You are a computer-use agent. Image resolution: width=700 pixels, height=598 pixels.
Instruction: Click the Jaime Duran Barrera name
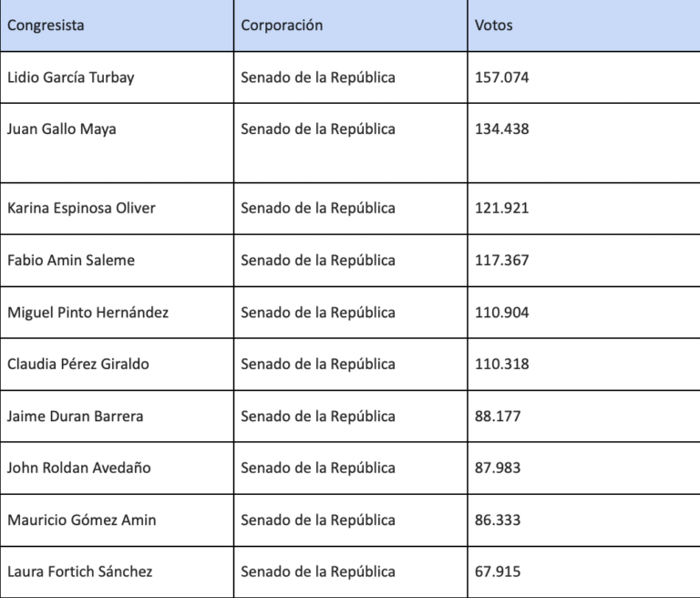(x=75, y=416)
